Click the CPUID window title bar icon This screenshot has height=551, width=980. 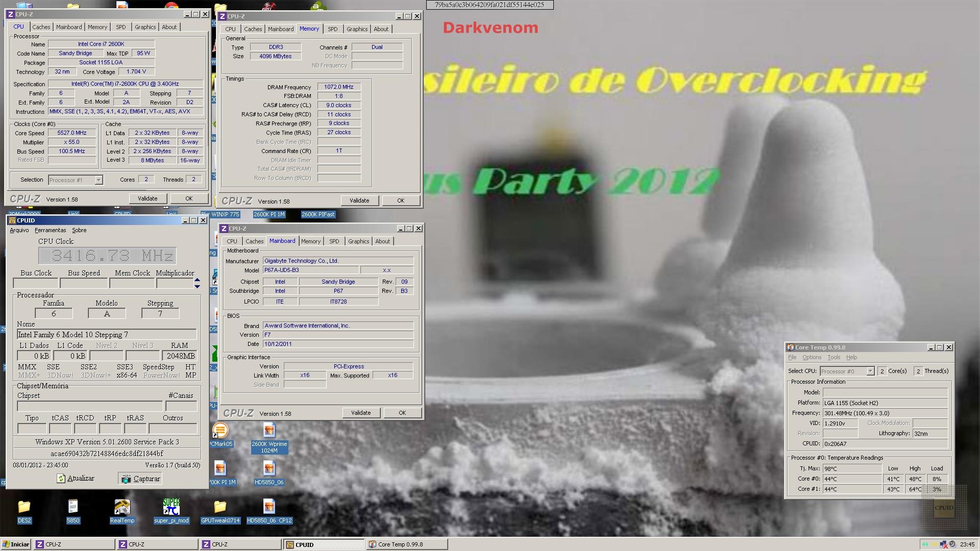click(12, 220)
